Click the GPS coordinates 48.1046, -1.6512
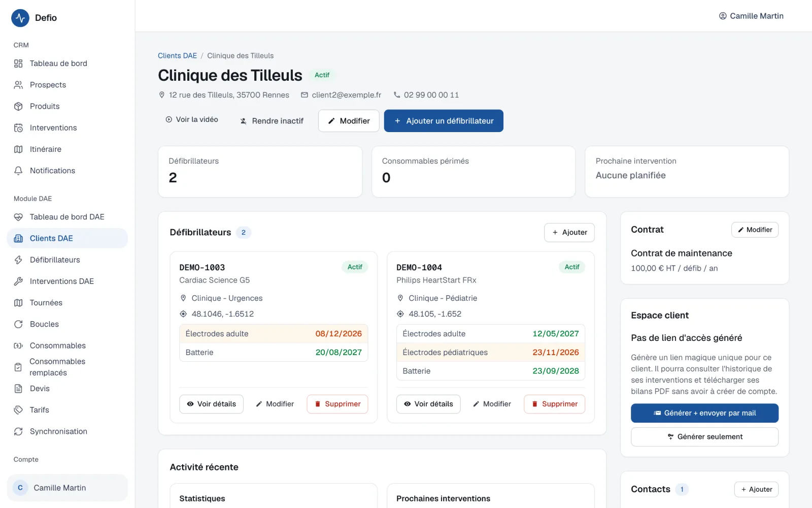Viewport: 812px width, 508px height. [223, 314]
